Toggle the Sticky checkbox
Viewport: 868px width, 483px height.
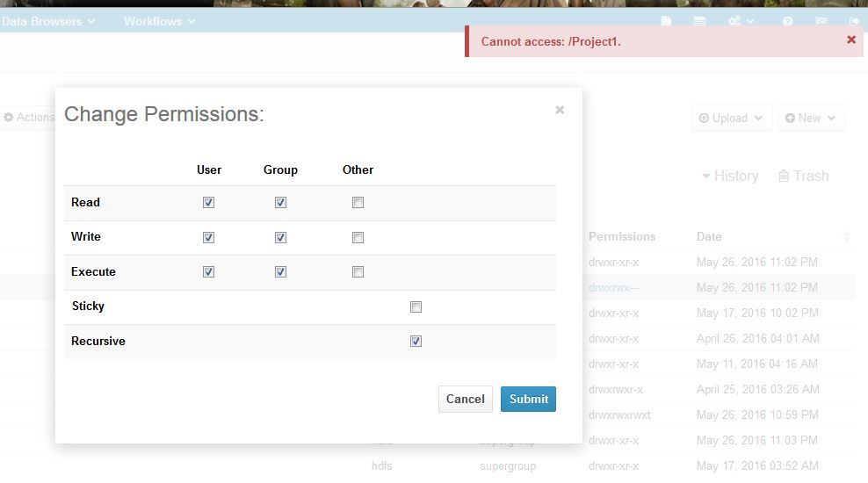point(416,306)
